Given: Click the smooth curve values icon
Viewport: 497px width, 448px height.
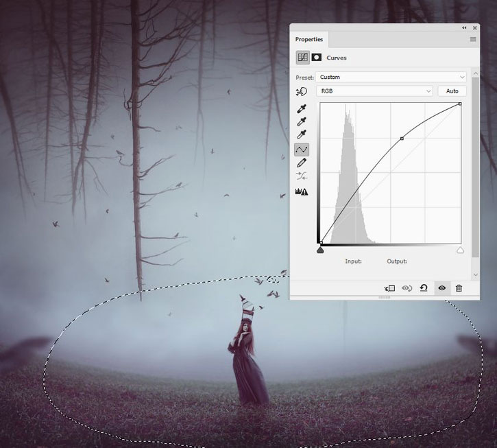Looking at the screenshot, I should (x=302, y=176).
